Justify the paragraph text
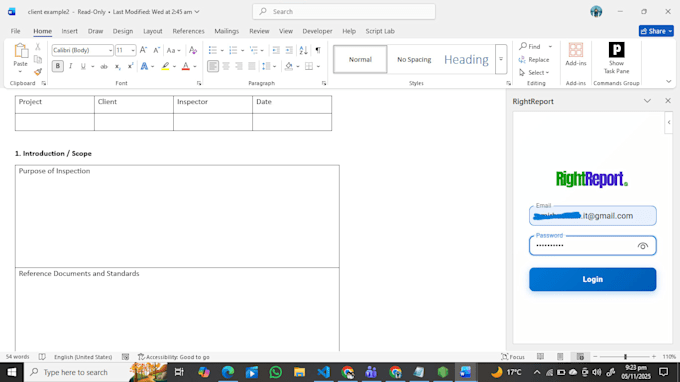The image size is (680, 382). coord(252,66)
